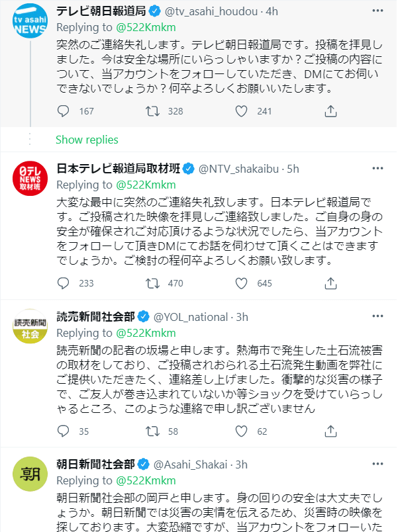Share the テレビ朝日報道局 tweet

[x=330, y=111]
